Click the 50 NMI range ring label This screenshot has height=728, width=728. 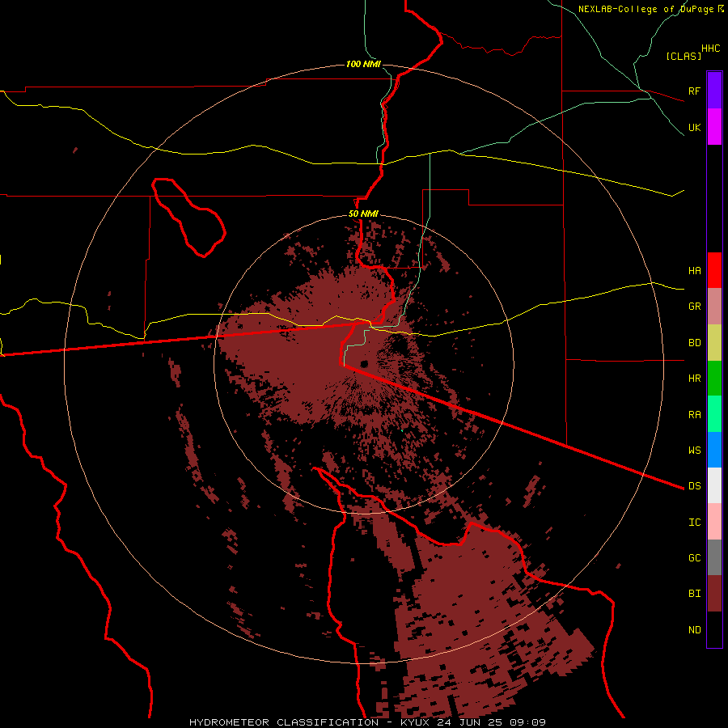pos(363,214)
